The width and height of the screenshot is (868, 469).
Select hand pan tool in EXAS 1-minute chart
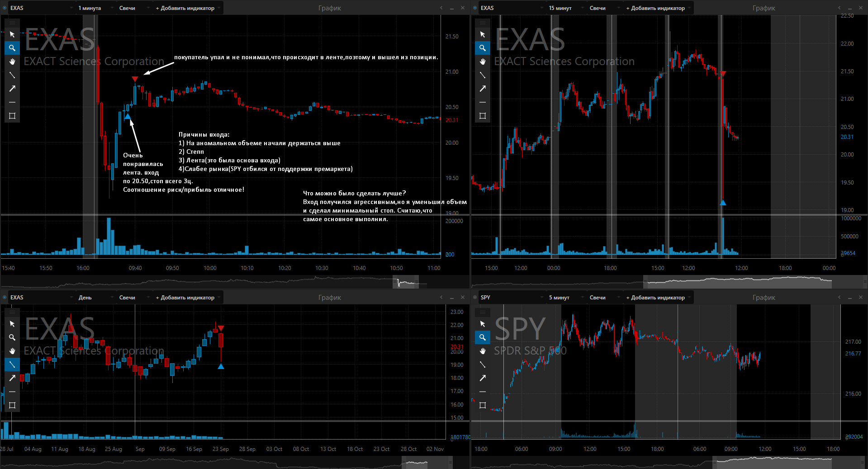(x=12, y=62)
